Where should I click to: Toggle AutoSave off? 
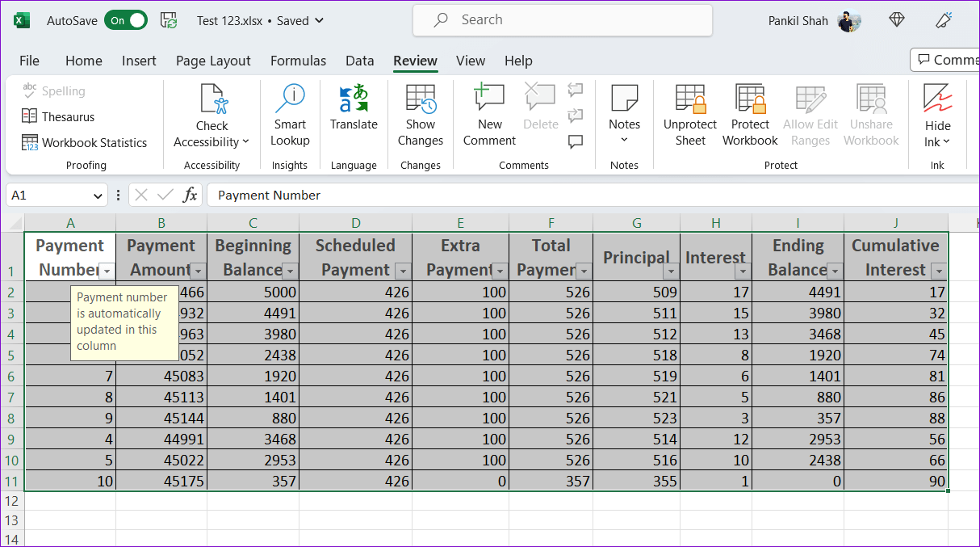[x=126, y=20]
